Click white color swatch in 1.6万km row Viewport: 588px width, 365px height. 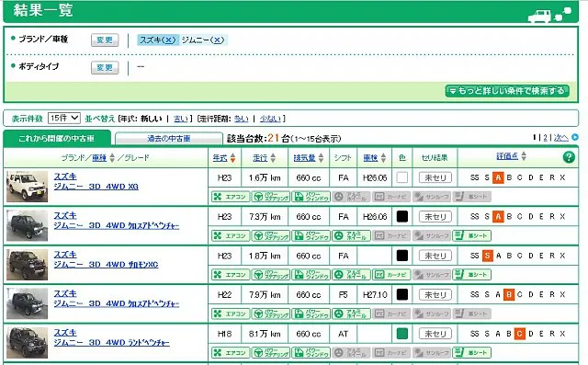point(402,177)
